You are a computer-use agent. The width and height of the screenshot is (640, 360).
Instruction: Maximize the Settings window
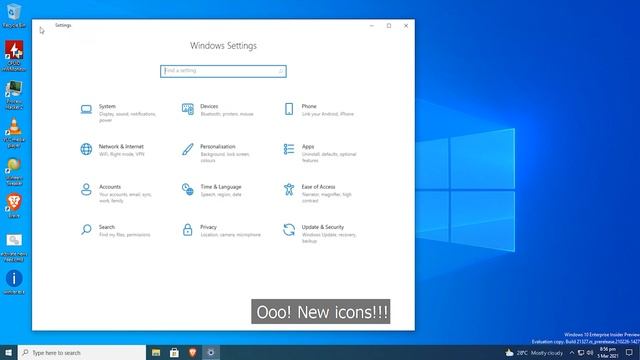click(389, 26)
